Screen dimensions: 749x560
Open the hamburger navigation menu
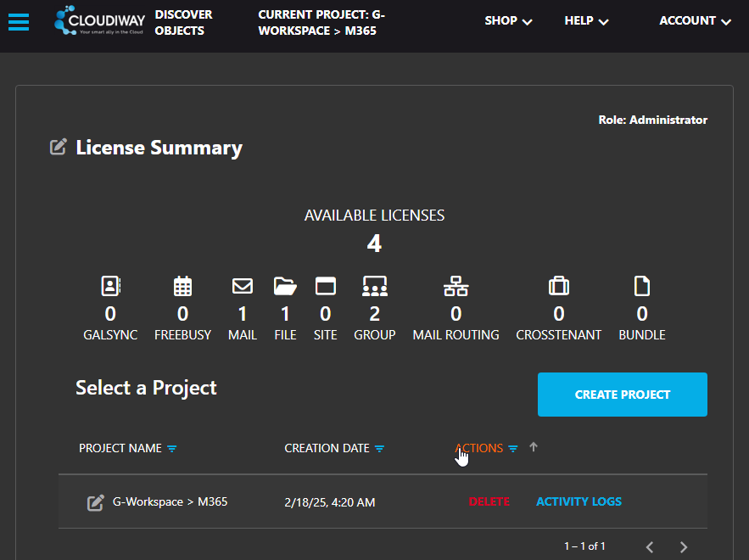click(x=19, y=21)
